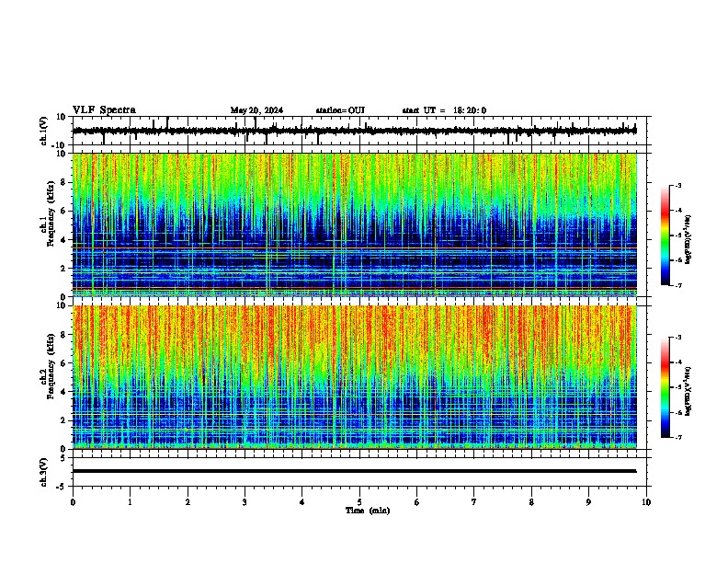The image size is (728, 563).
Task: Click the '6' kHz tick on ch.1 spectrogram axis
Action: coord(64,212)
